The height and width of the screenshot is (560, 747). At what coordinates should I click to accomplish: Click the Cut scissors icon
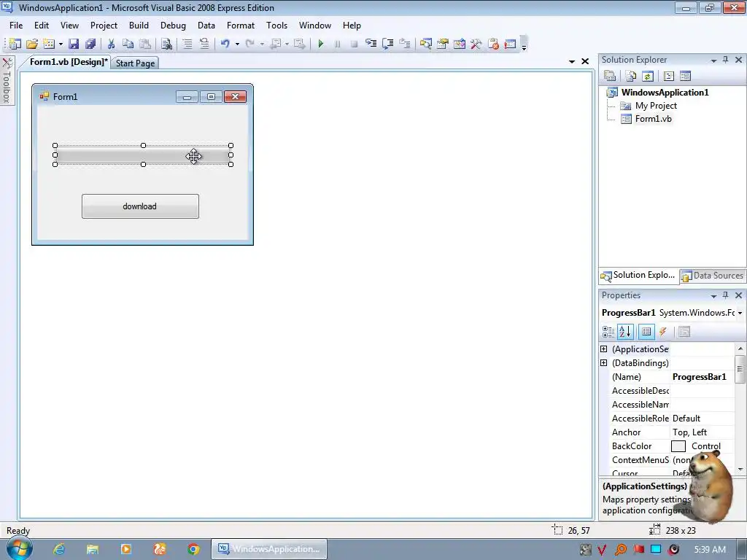point(111,44)
